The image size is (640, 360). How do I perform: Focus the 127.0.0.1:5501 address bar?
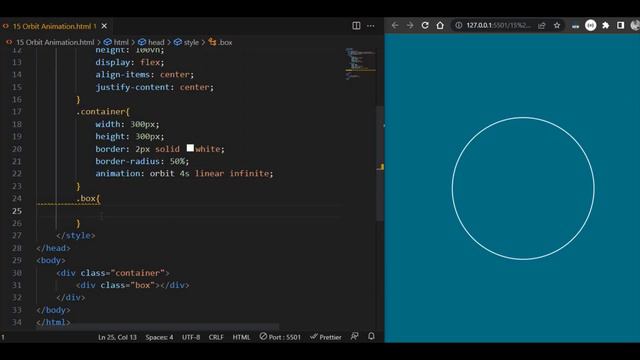[x=498, y=25]
